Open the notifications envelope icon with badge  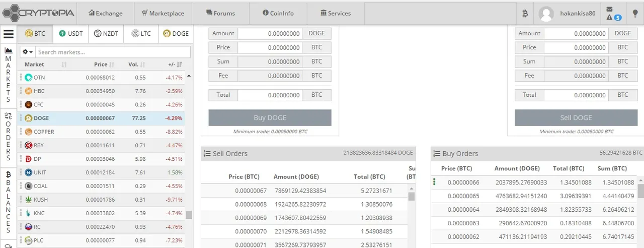(x=613, y=13)
